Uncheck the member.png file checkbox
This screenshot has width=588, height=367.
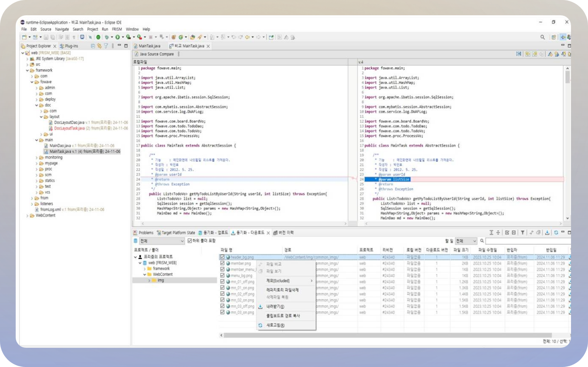pos(222,264)
